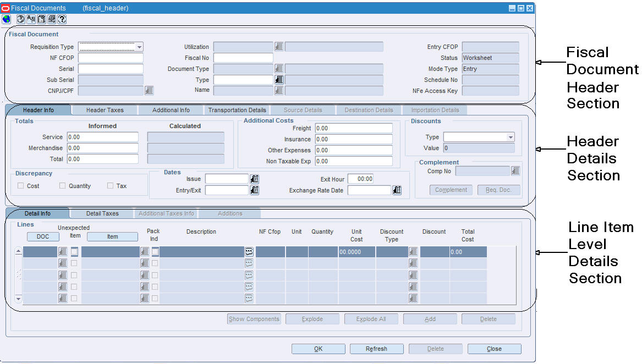Open the Item lookup icon in first line
This screenshot has width=642, height=364.
tap(145, 252)
